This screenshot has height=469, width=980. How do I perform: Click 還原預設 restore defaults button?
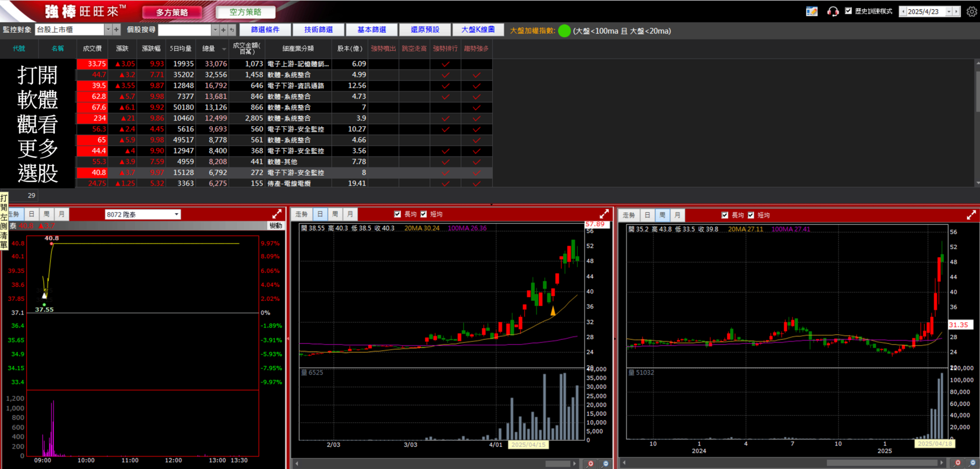425,29
